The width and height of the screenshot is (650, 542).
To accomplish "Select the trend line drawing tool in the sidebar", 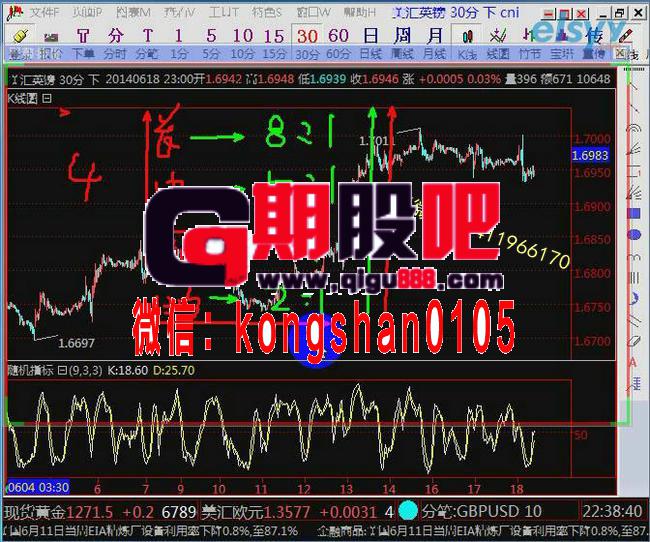I will tap(633, 88).
